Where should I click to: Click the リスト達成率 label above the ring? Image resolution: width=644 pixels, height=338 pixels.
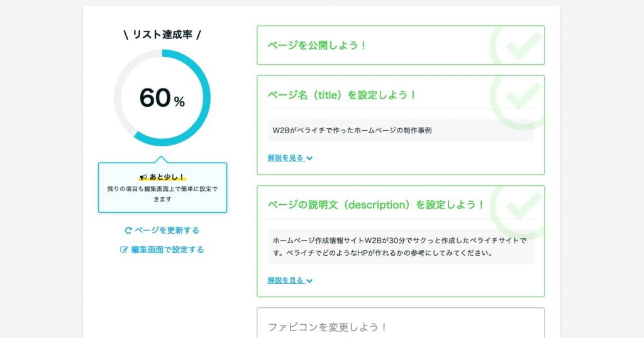coord(162,35)
